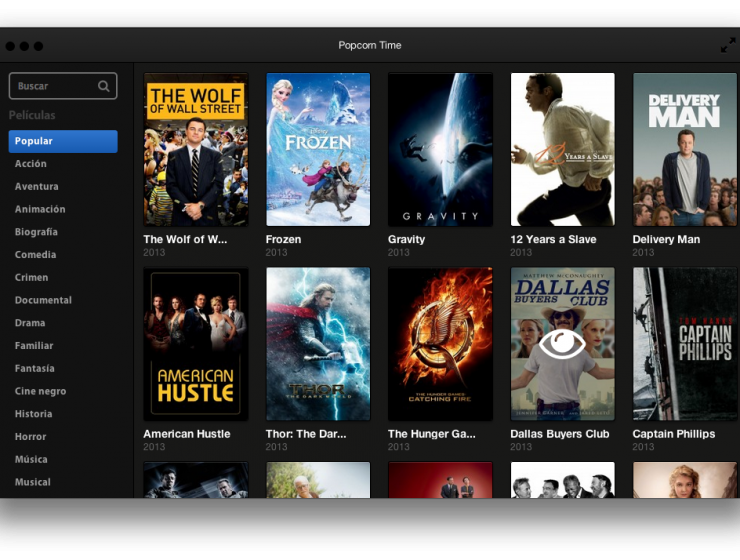Browse the Comedia category
The height and width of the screenshot is (560, 740).
pos(36,255)
